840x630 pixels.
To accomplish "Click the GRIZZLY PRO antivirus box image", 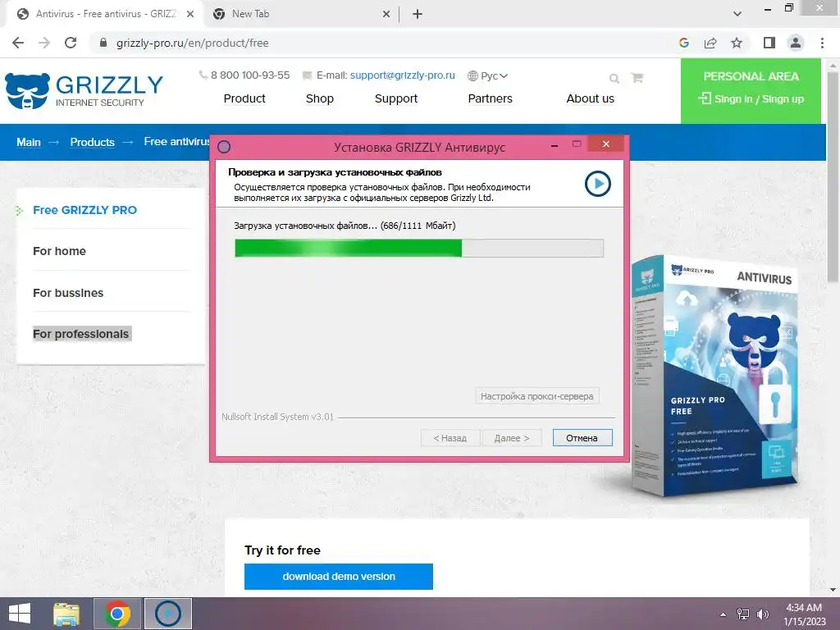I will click(714, 375).
